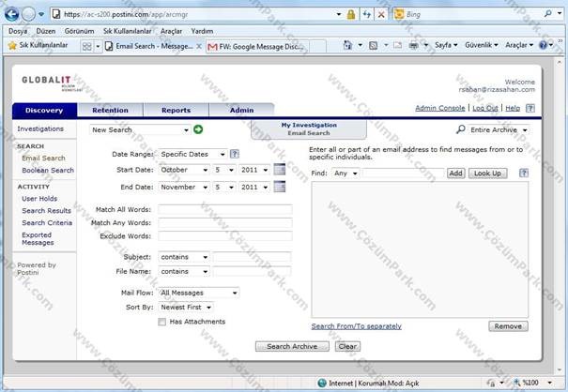Open the Find Any dropdown

pos(345,173)
